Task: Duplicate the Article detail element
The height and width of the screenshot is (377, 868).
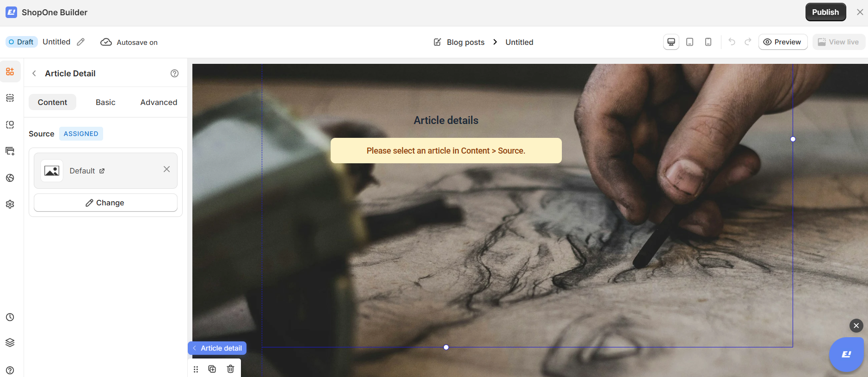Action: pos(212,369)
